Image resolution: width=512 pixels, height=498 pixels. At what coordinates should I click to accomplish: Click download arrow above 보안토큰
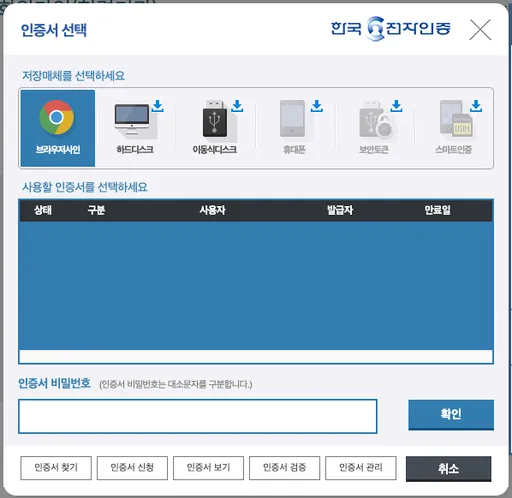tap(396, 106)
